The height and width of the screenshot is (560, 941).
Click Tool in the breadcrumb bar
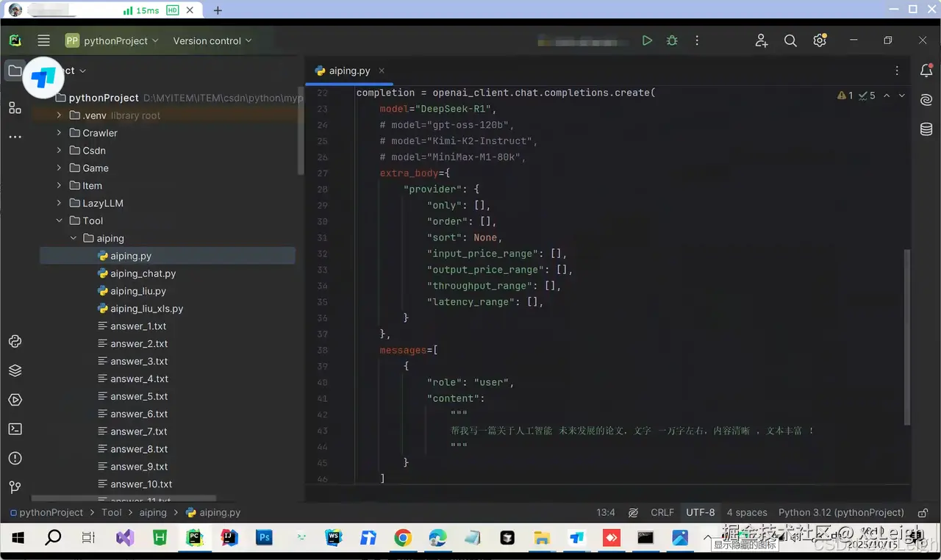point(112,512)
